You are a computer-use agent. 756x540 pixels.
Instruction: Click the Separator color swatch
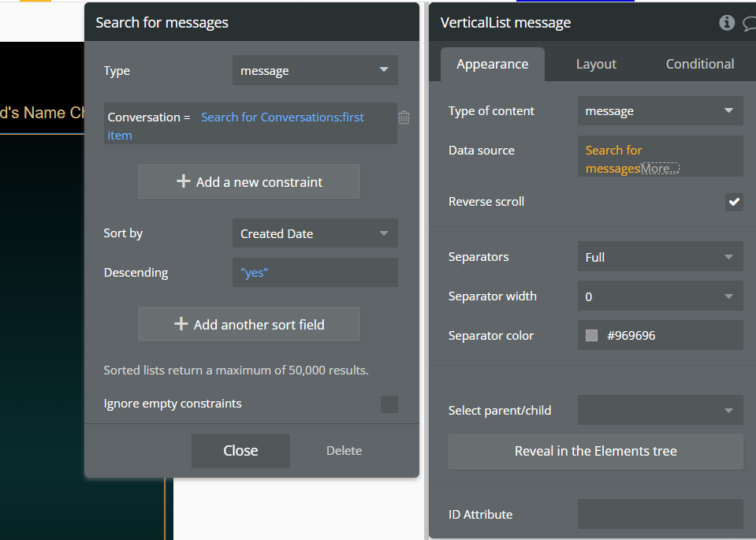[x=591, y=336]
